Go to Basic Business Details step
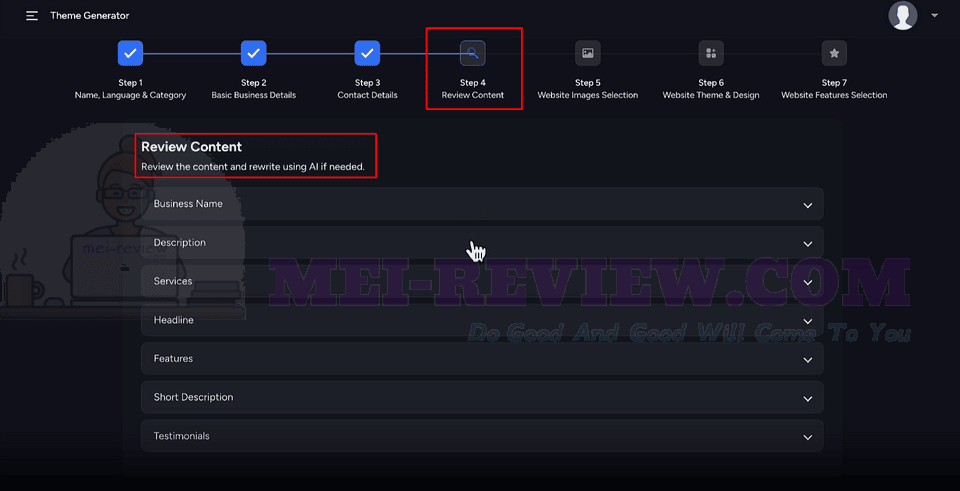Viewport: 960px width, 491px height. click(253, 95)
